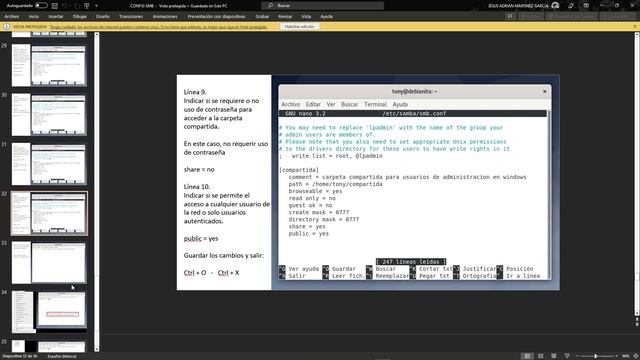This screenshot has height=360, width=640.
Task: Open the Diseño ribbon tab
Action: 103,17
